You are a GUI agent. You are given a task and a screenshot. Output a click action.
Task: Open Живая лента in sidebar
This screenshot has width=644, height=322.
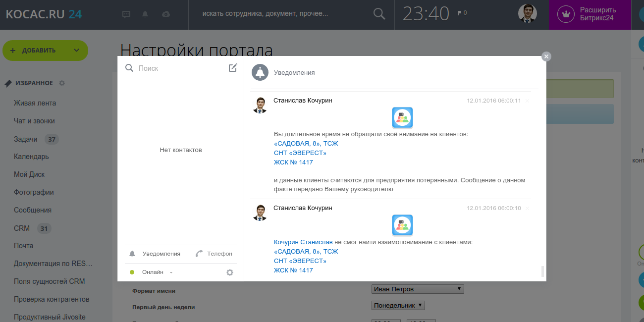35,103
